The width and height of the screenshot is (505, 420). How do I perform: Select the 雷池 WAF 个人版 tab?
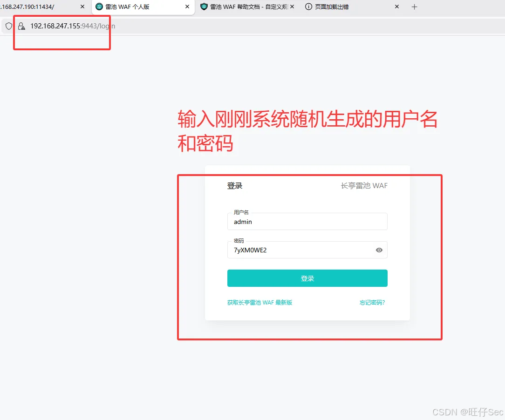143,7
